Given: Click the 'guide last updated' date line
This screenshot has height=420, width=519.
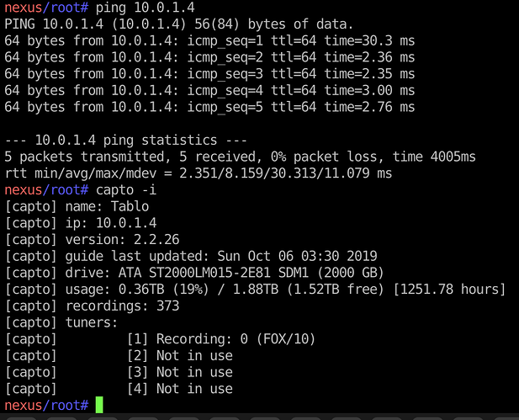Looking at the screenshot, I should (191, 257).
